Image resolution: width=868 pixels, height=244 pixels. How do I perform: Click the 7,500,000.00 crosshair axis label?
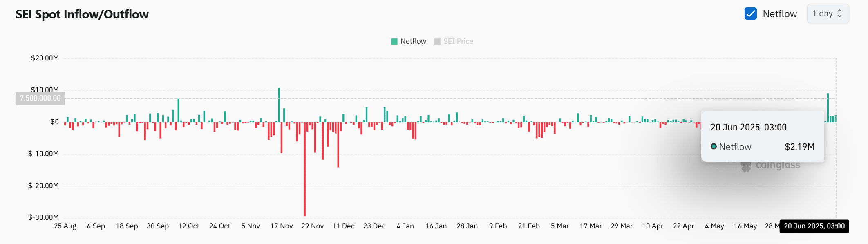(40, 98)
